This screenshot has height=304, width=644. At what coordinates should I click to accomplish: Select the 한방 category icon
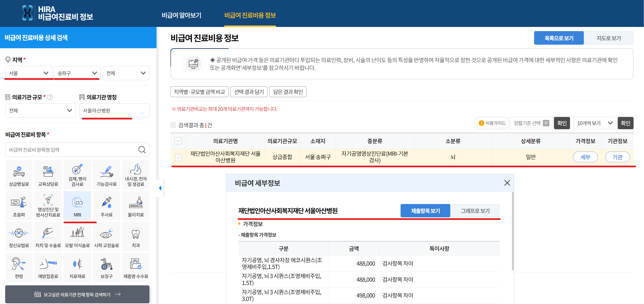(19, 267)
